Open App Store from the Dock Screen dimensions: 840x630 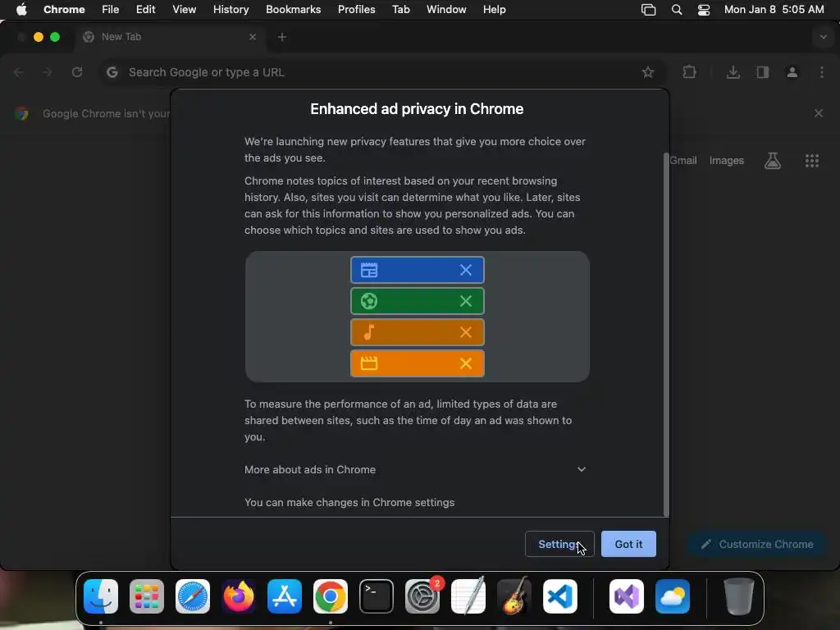pos(285,596)
